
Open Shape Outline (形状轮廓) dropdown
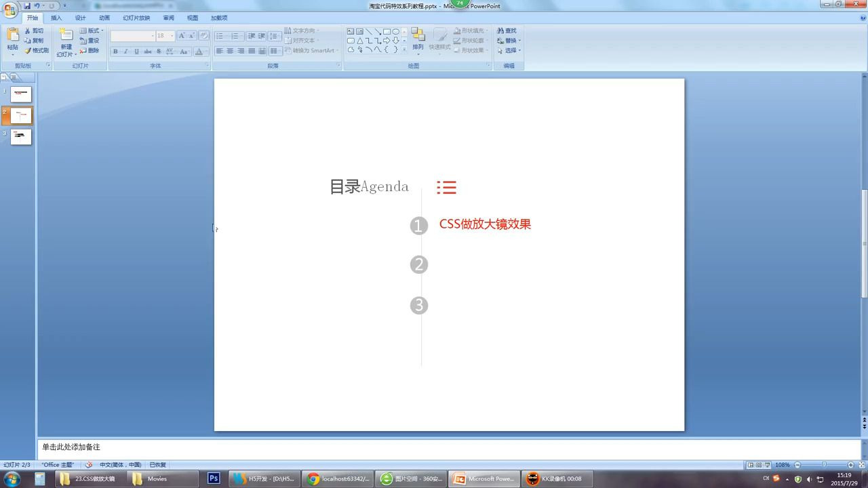(470, 41)
